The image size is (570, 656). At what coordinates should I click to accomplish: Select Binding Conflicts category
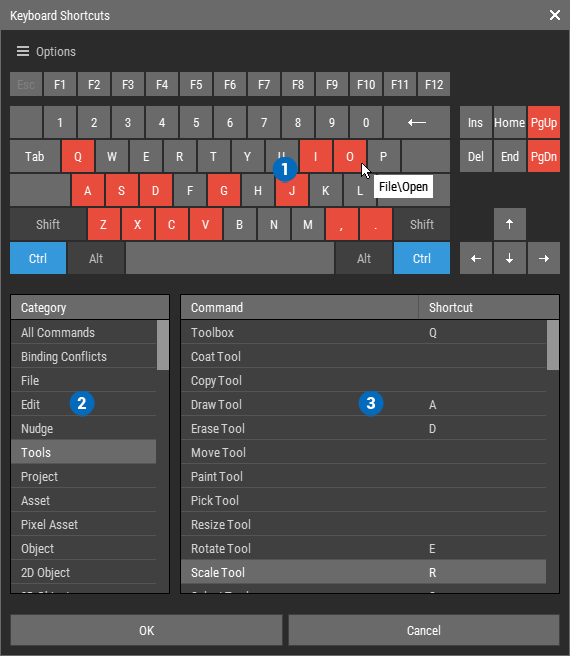84,356
